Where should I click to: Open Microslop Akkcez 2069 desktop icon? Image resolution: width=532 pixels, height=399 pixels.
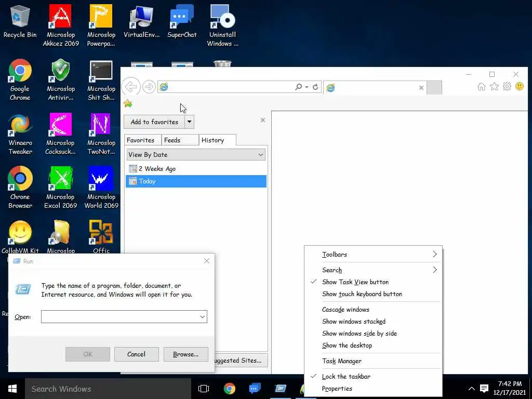point(60,25)
